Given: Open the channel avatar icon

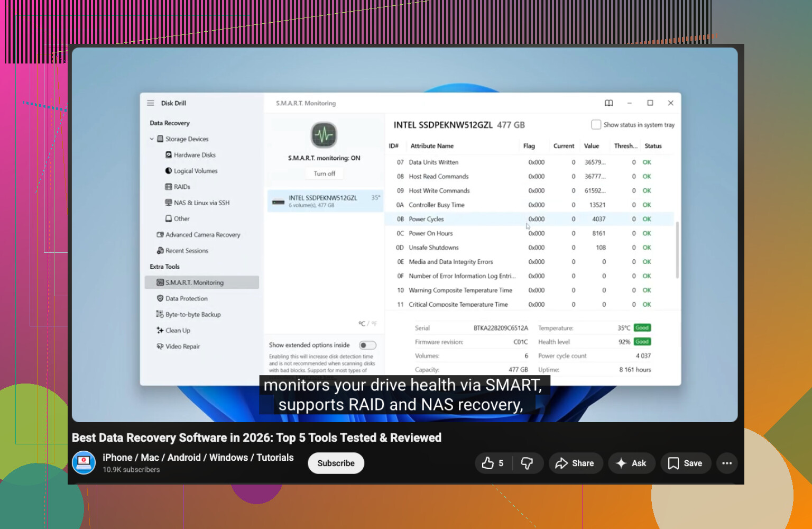Looking at the screenshot, I should coord(84,463).
